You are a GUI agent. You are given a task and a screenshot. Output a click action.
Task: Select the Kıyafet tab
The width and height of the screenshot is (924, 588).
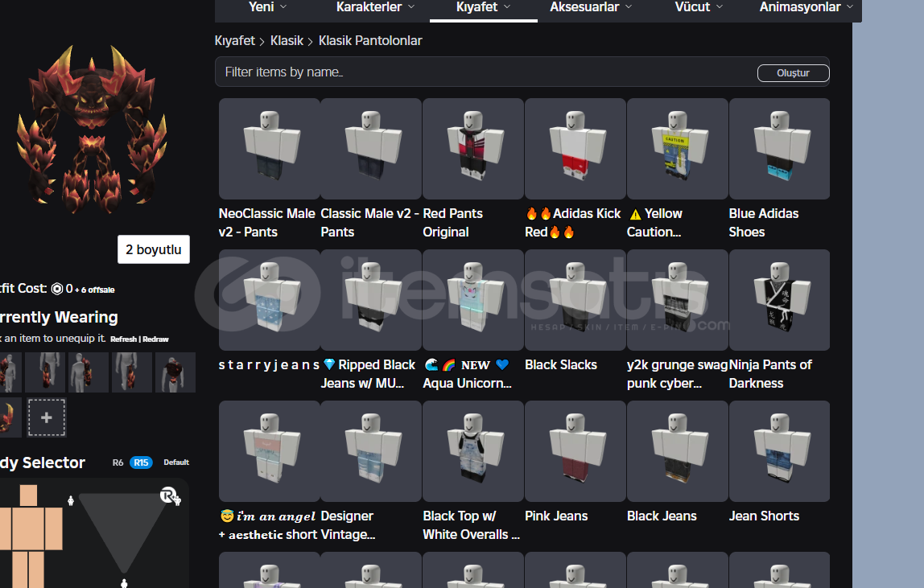click(x=483, y=8)
